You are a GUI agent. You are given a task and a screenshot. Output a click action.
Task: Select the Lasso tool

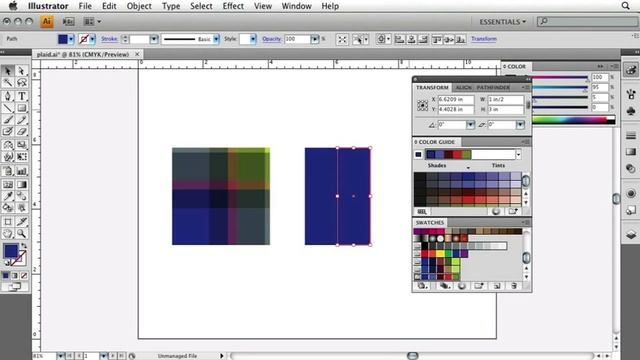(22, 83)
